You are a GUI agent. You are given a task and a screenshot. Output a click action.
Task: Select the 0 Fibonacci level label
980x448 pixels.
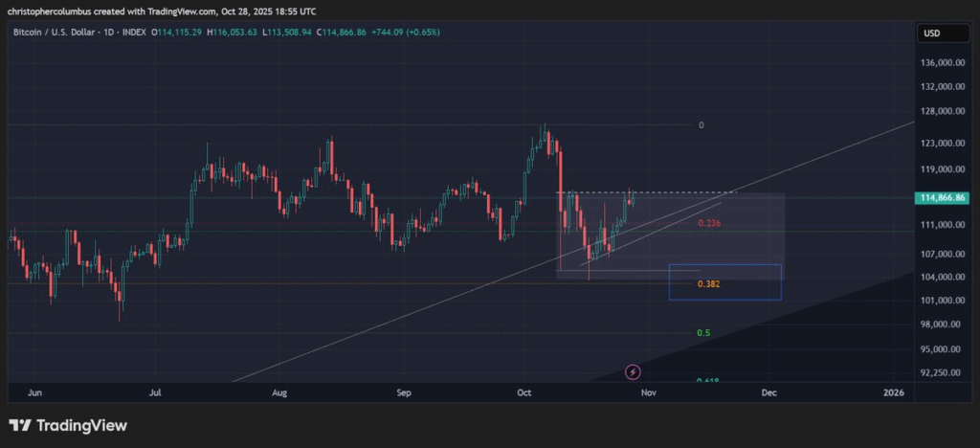click(x=701, y=125)
